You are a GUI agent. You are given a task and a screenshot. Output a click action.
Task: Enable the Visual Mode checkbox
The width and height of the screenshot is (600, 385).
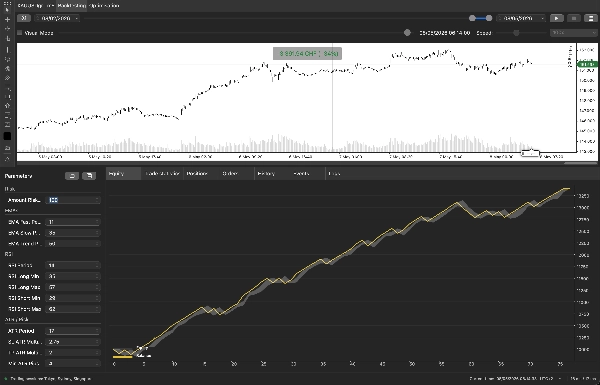pyautogui.click(x=20, y=33)
